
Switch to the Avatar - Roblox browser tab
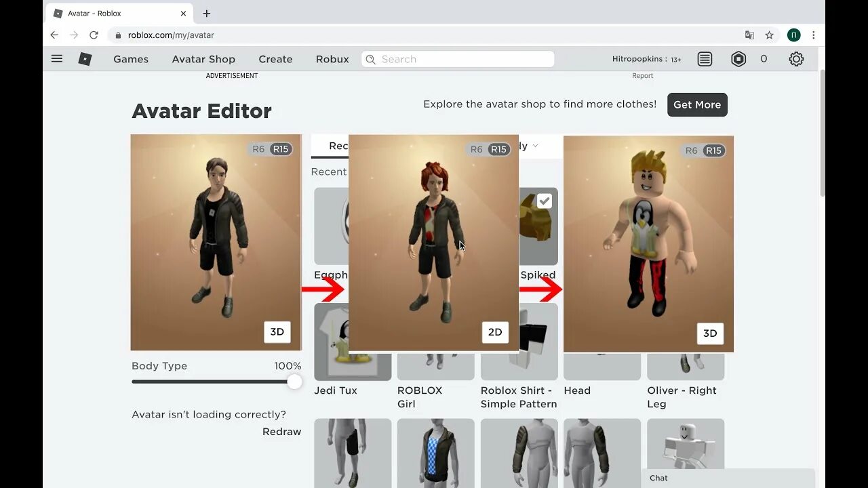[121, 14]
